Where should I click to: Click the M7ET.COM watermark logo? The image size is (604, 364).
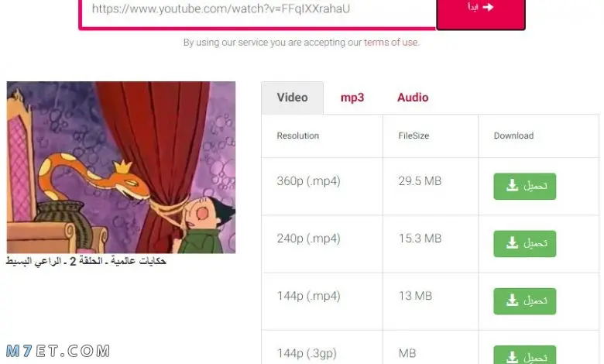[x=58, y=351]
